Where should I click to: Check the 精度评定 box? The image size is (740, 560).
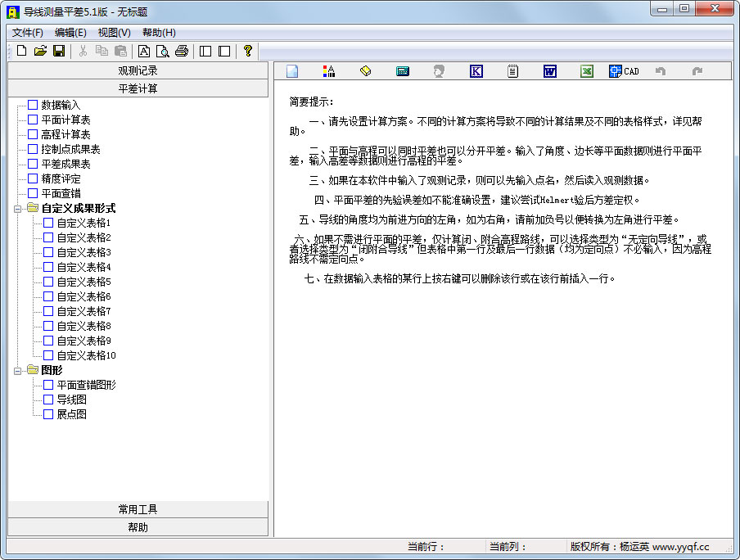pos(33,178)
